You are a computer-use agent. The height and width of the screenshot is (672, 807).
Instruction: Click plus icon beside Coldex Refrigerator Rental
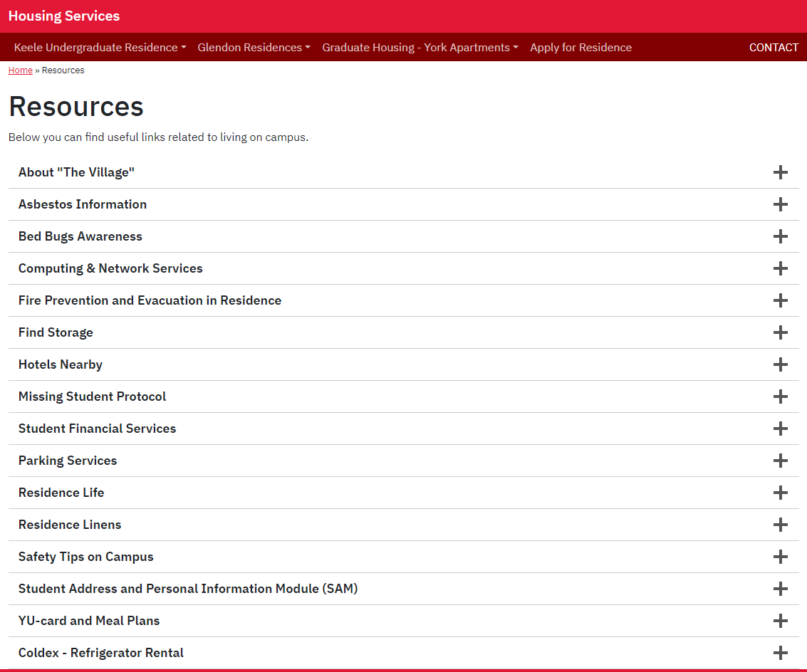click(780, 653)
